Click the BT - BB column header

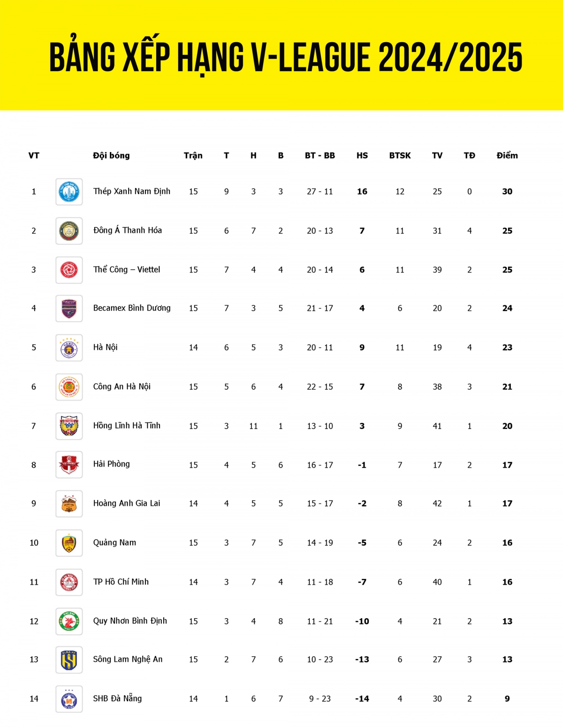click(x=320, y=156)
